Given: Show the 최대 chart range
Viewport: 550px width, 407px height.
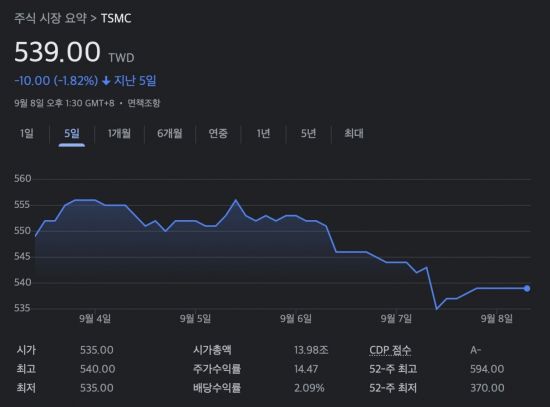Looking at the screenshot, I should [x=354, y=133].
